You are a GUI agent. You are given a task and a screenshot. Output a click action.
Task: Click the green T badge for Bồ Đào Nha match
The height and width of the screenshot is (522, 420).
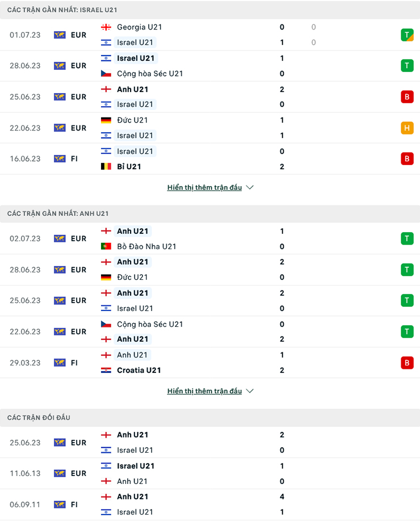click(406, 239)
